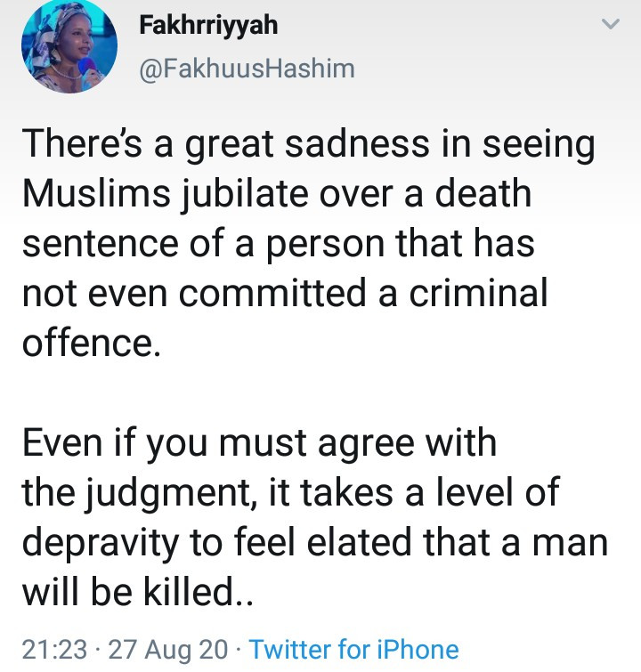
Task: Click the line "will be killed.."
Action: pyautogui.click(x=138, y=589)
